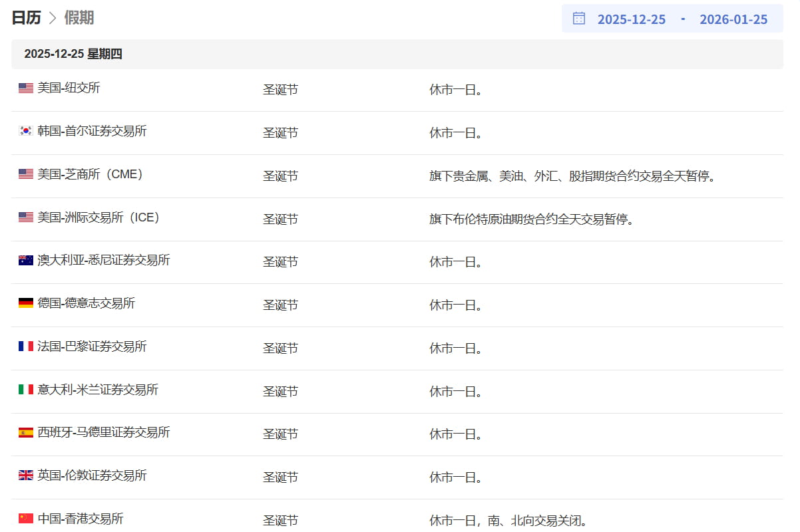Select the 假期 breadcrumb item
Image resolution: width=800 pixels, height=532 pixels.
[79, 18]
